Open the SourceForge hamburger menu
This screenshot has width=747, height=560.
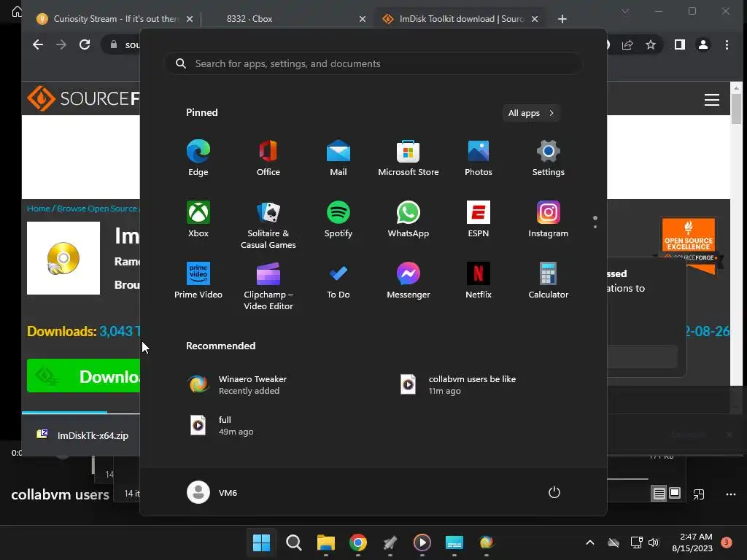[712, 100]
